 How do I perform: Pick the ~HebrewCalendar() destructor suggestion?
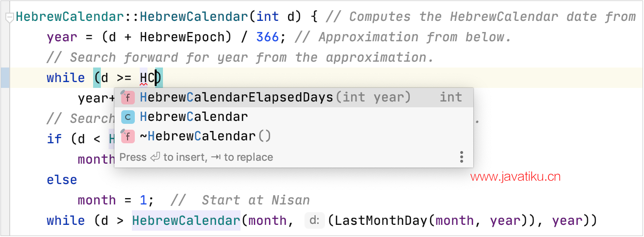(x=294, y=136)
